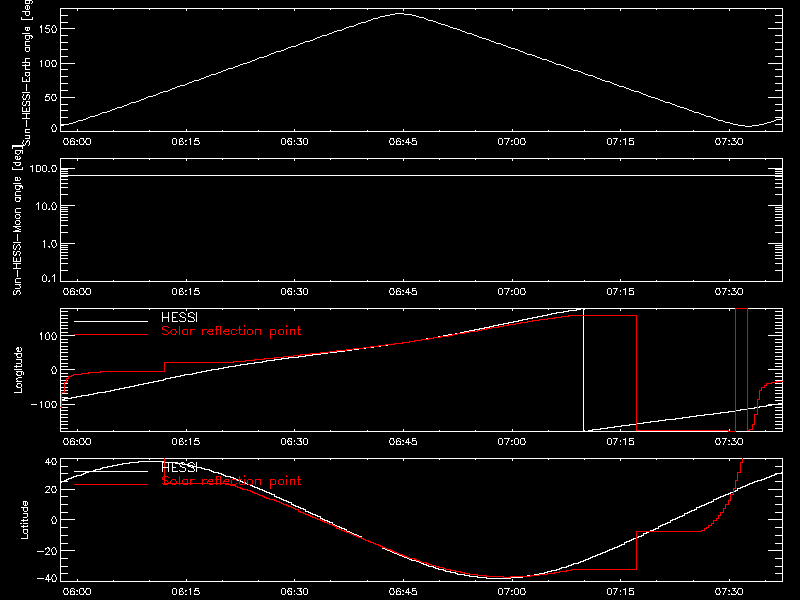Screen dimensions: 800x600
Task: Click the Longitude axis label
Action: pyautogui.click(x=18, y=370)
